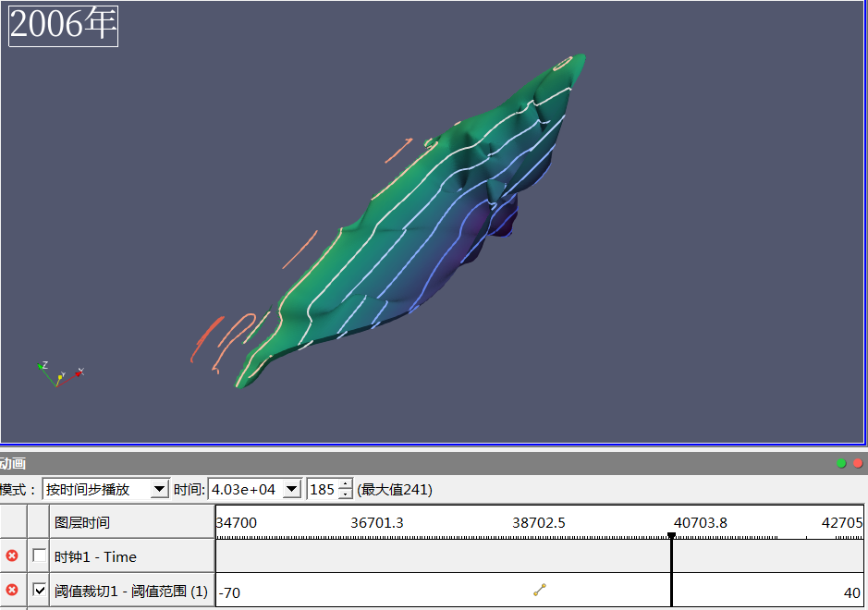Viewport: 868px width, 610px height.
Task: Click the 40 end value on track
Action: pos(852,592)
